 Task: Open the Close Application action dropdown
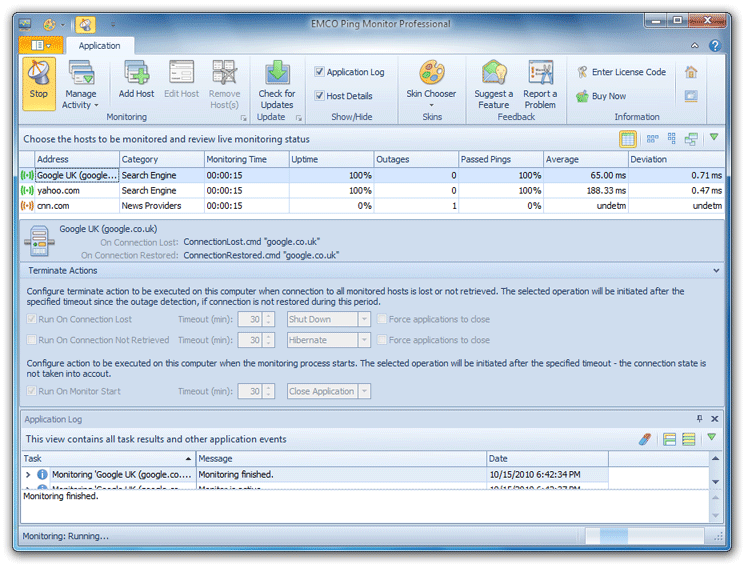[x=364, y=391]
